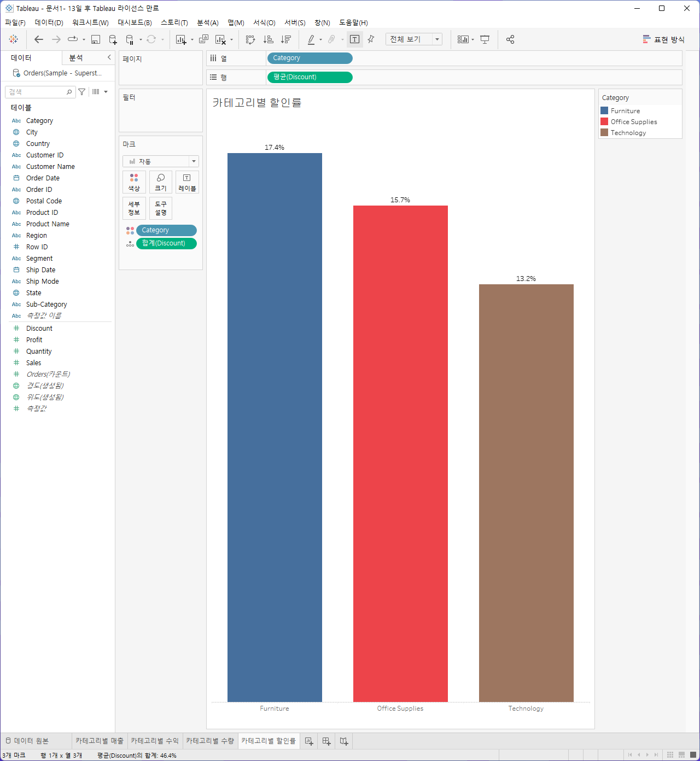Select the Profit measure field

[34, 339]
